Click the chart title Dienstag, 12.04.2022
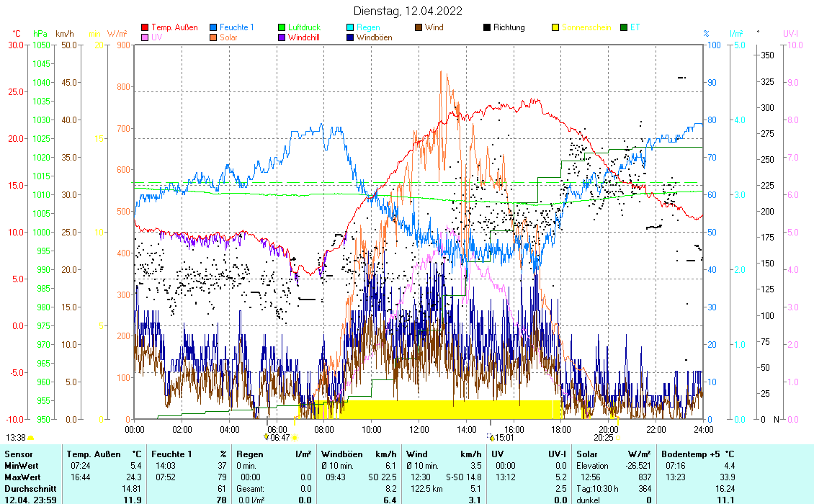Viewport: 814px width, 504px height. [408, 11]
